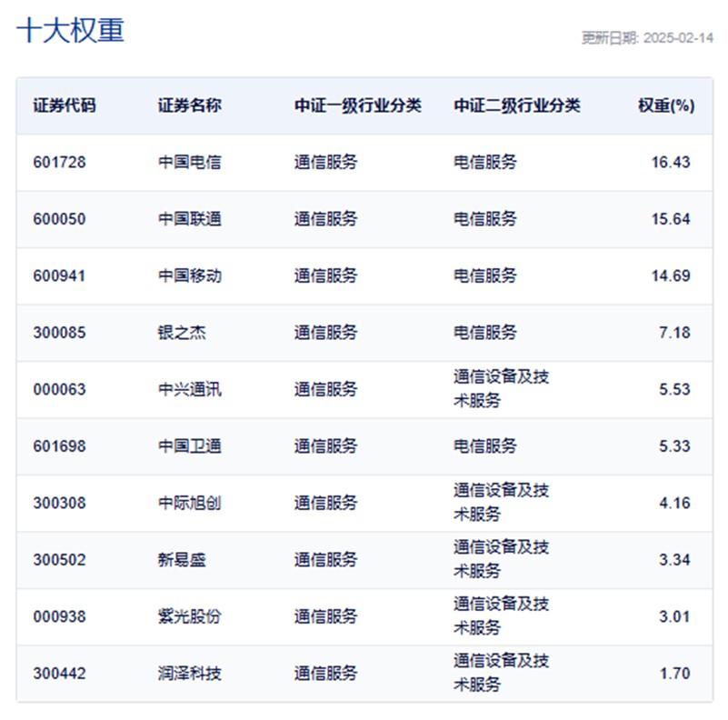Click 通信设备及技术服务 in the 紫光股份 row
Viewport: 728px width, 720px height.
[502, 616]
